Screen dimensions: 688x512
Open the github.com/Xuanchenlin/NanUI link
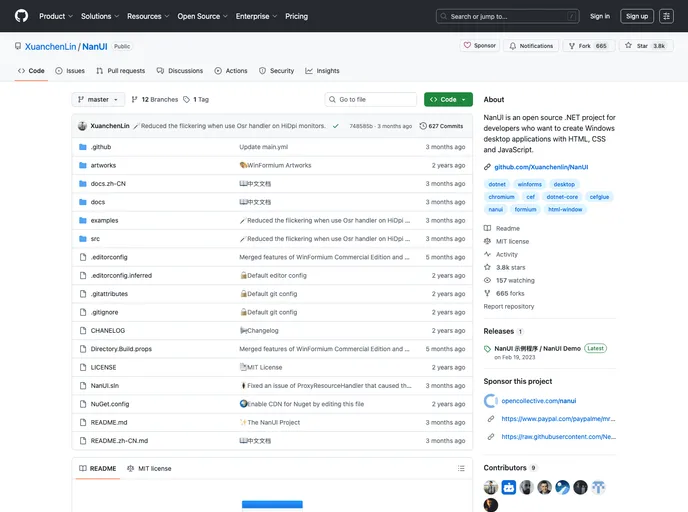tap(541, 167)
